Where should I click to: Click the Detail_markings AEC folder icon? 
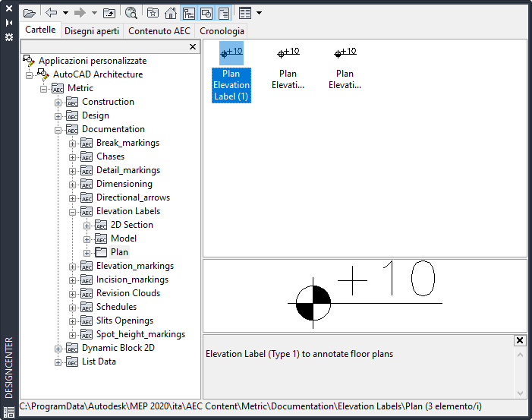87,170
